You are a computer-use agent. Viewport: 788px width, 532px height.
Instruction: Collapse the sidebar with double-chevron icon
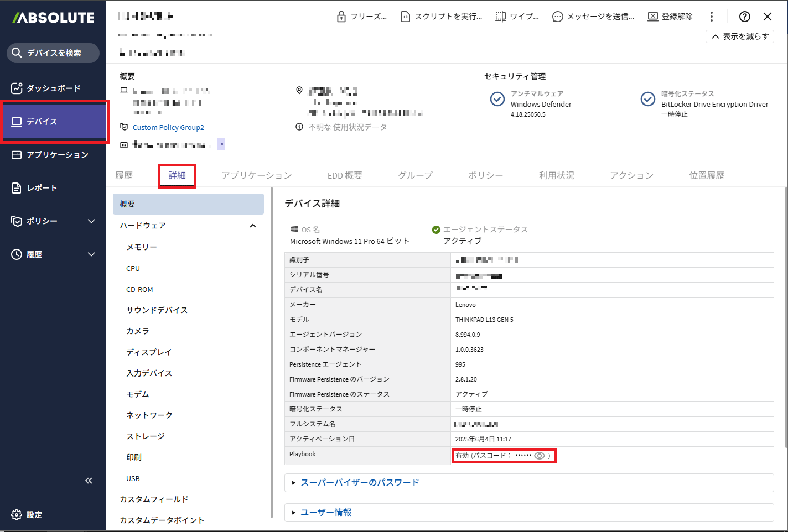89,481
